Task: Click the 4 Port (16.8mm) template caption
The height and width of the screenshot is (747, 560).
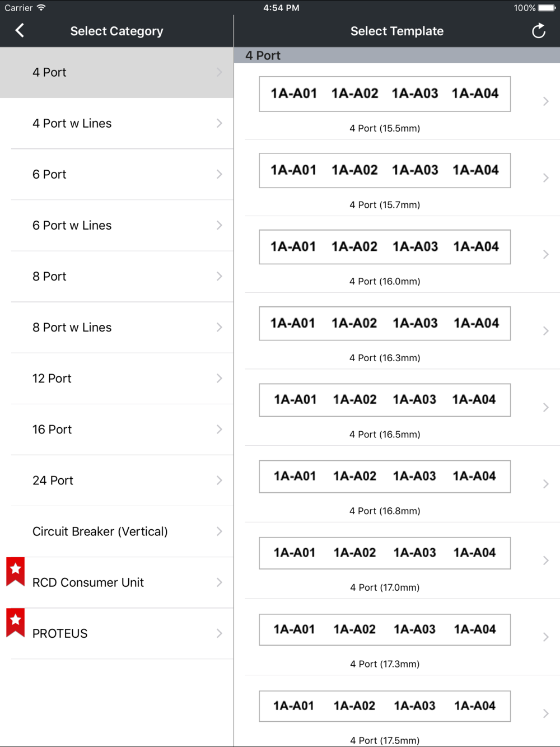Action: coord(385,511)
